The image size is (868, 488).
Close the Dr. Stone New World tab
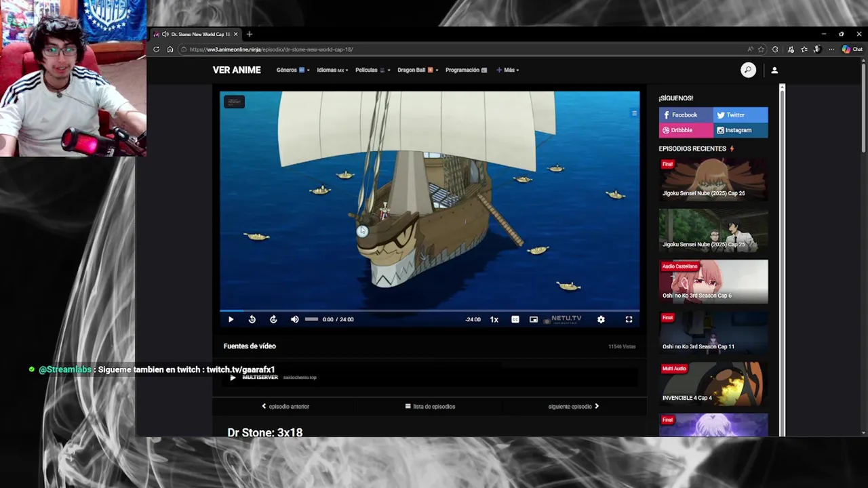click(x=235, y=34)
